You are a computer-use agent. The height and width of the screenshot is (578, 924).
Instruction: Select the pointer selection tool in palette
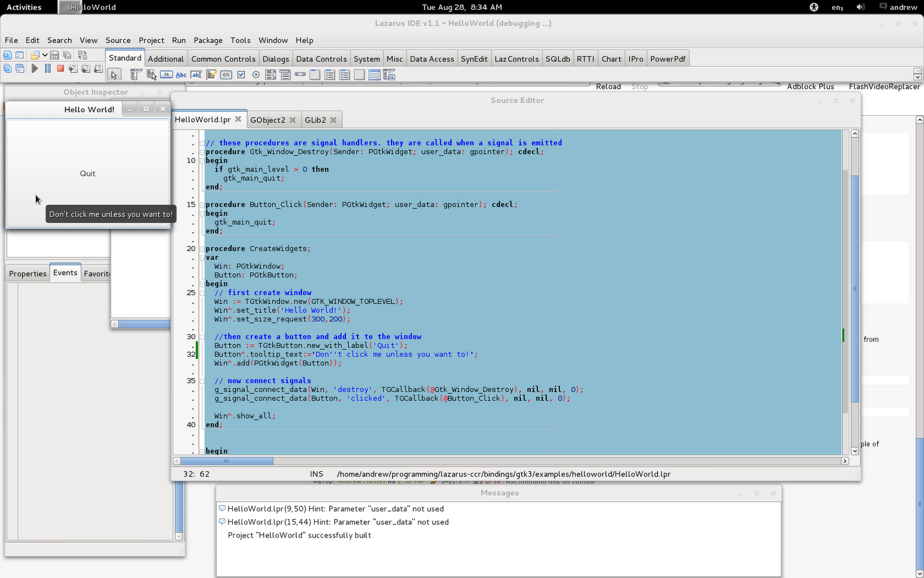(x=114, y=75)
